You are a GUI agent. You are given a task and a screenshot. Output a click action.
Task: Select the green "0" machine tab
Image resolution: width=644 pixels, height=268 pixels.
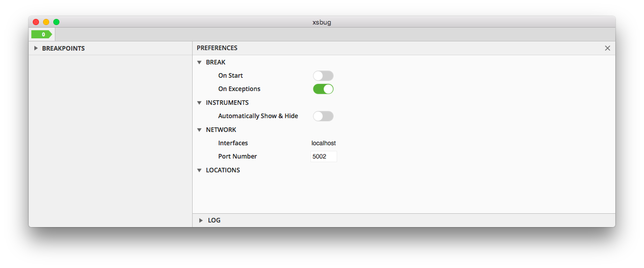coord(41,34)
